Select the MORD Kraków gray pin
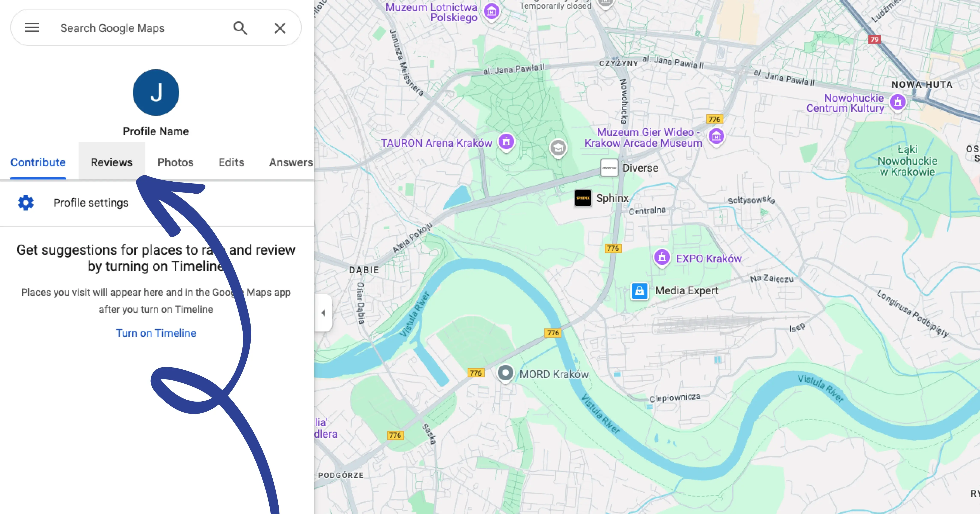Viewport: 980px width, 514px height. tap(506, 373)
